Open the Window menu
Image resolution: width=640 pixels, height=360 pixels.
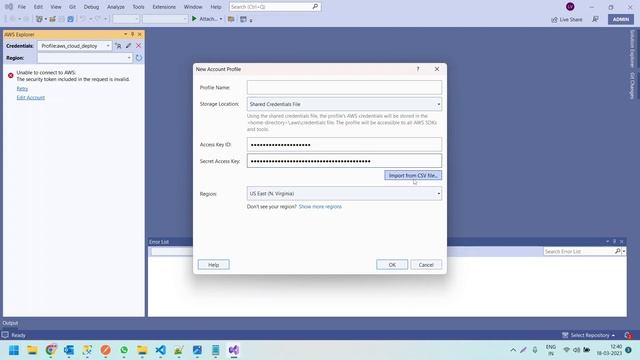coord(193,7)
